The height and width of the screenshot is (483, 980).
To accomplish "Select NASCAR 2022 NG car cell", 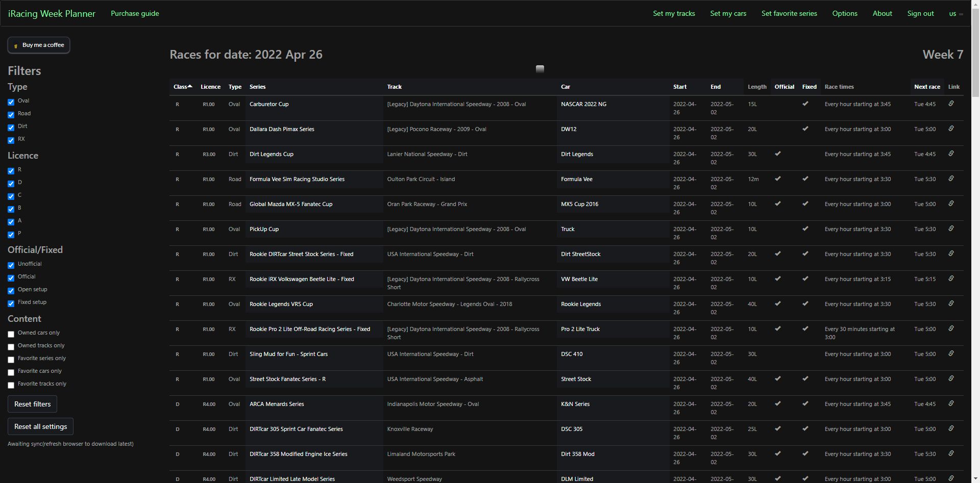I will 612,108.
